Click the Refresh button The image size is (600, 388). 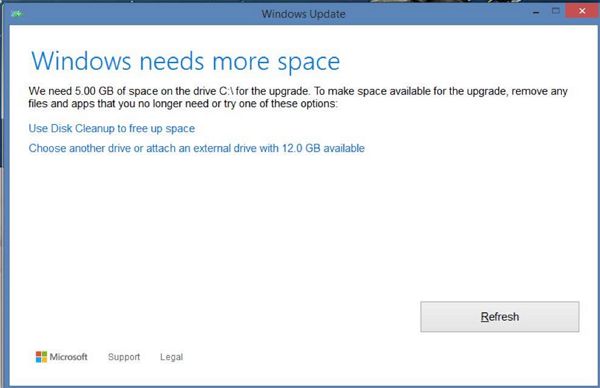pyautogui.click(x=500, y=317)
